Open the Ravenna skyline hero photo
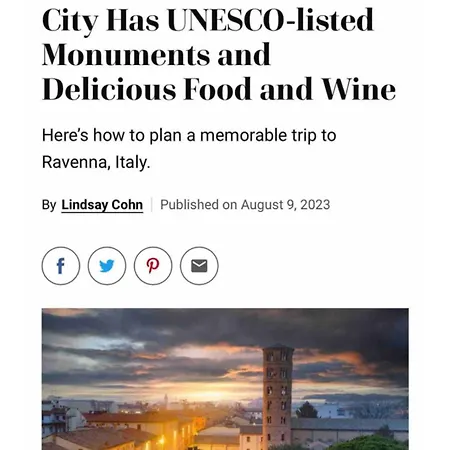 [225, 379]
